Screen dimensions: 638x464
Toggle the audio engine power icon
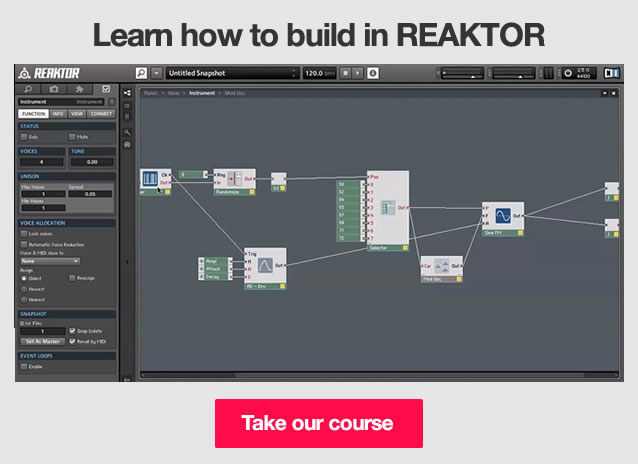[568, 73]
